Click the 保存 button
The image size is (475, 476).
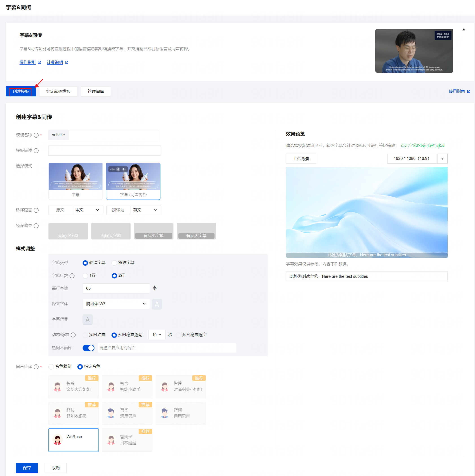click(27, 468)
